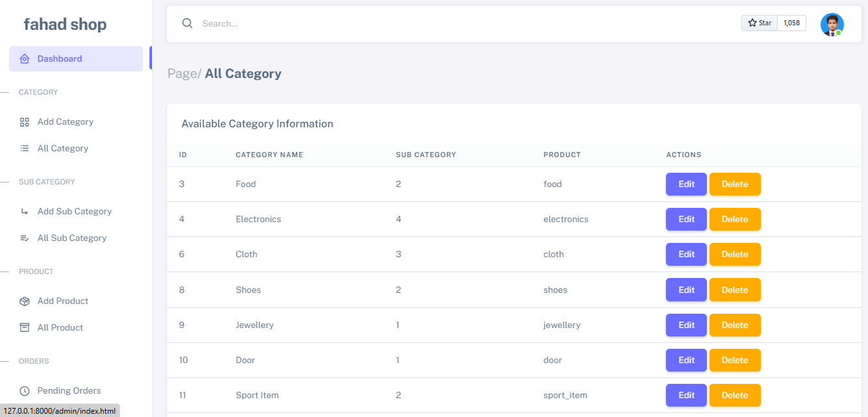Screen dimensions: 868x417
Task: Delete the Door category
Action: (x=735, y=360)
